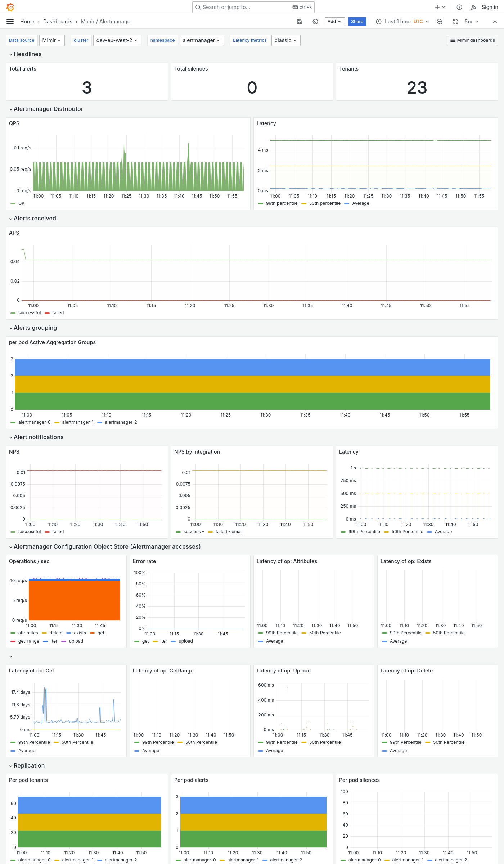The height and width of the screenshot is (864, 504).
Task: Open Tenants panel title
Action: point(349,69)
